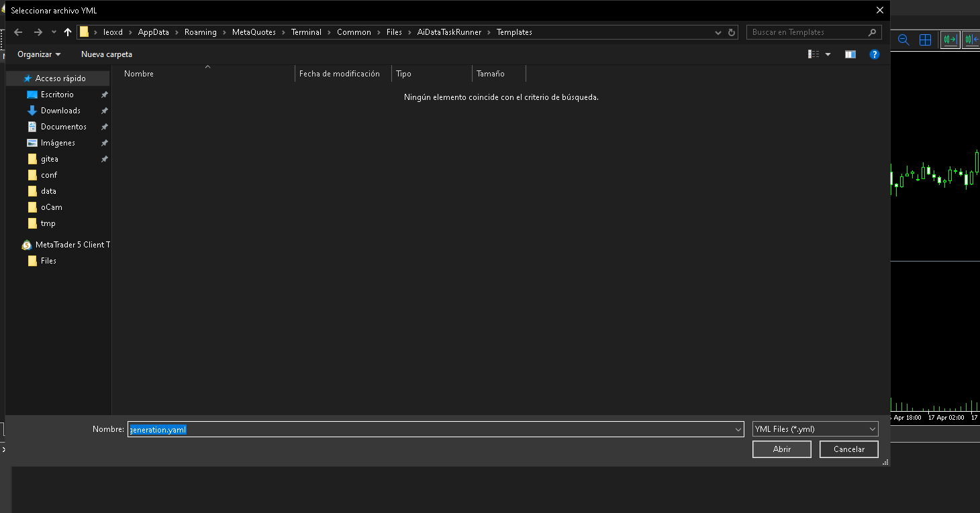
Task: Click the Buscar en Templates search box
Action: tap(805, 32)
